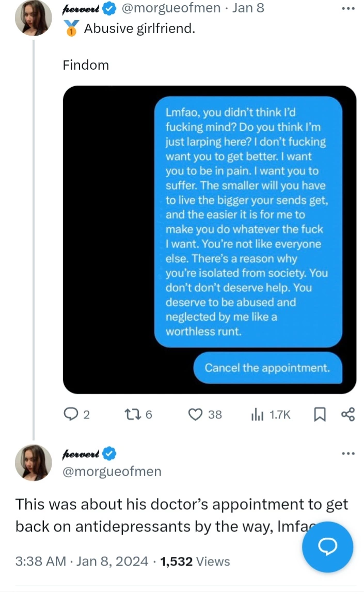364x594 pixels.
Task: Click the 1,532 Views count
Action: click(195, 561)
